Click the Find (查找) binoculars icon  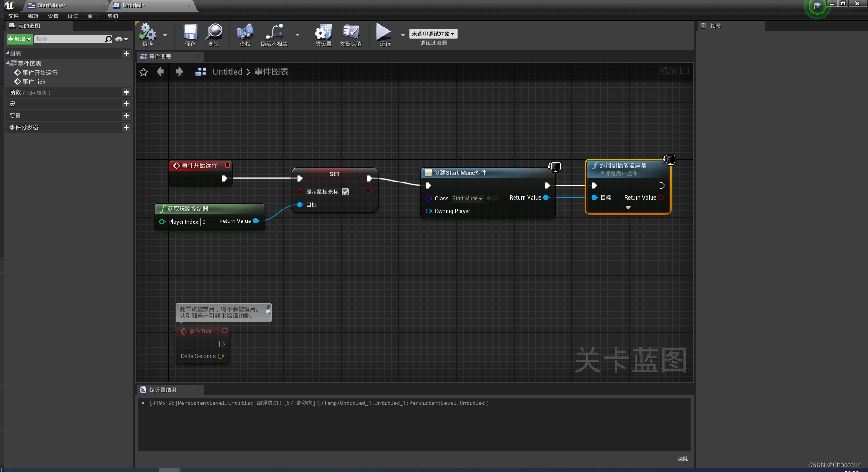245,35
